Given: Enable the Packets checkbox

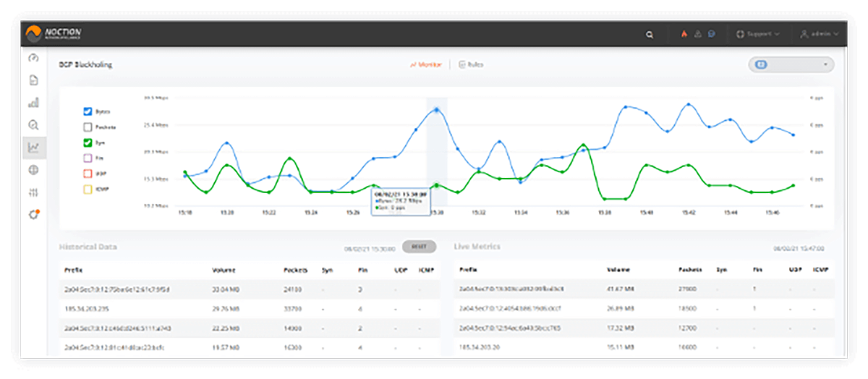Looking at the screenshot, I should tap(88, 127).
